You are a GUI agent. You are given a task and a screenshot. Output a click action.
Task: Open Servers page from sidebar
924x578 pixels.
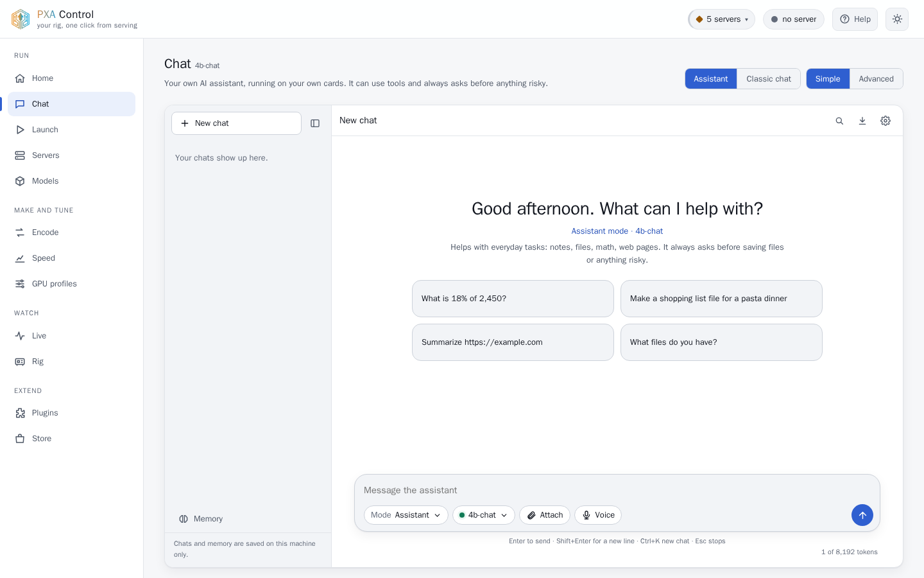71,155
